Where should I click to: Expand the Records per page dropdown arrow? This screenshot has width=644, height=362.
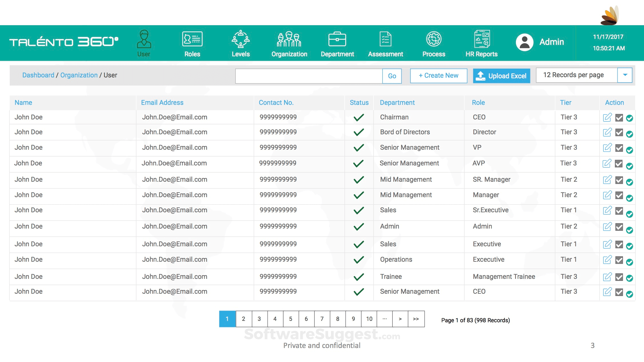point(625,75)
